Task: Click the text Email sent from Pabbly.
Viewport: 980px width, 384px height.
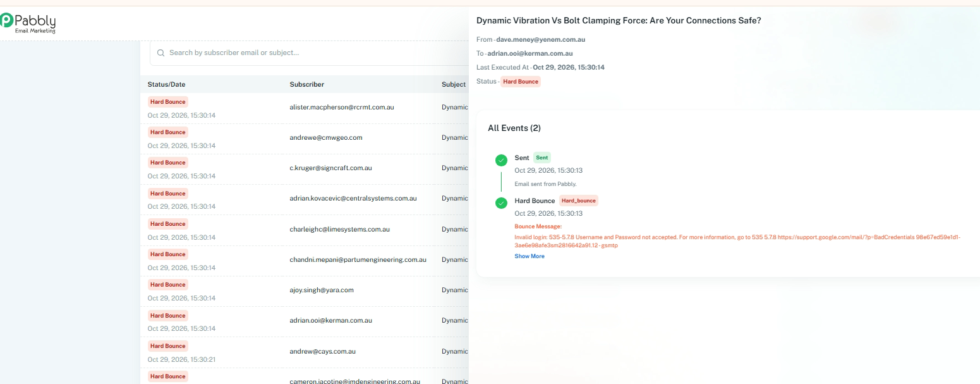Action: point(545,184)
